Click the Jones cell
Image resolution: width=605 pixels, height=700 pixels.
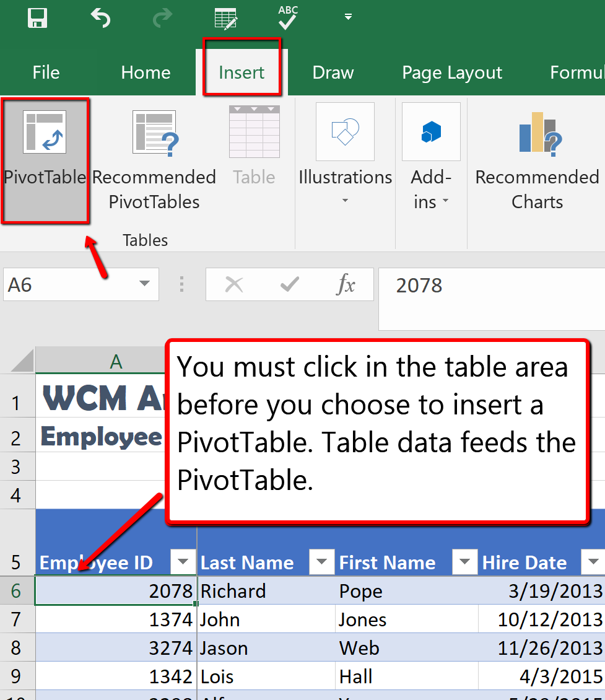click(x=406, y=619)
